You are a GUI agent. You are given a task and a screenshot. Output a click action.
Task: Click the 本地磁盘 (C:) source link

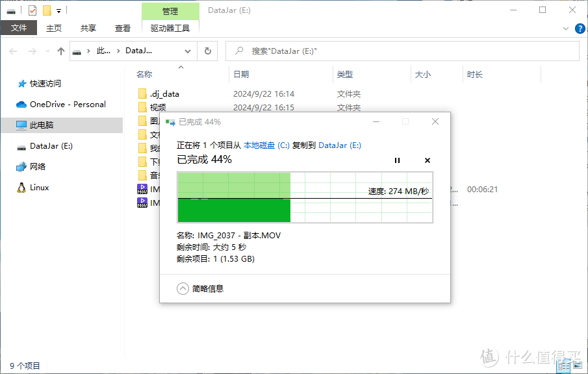click(x=266, y=145)
